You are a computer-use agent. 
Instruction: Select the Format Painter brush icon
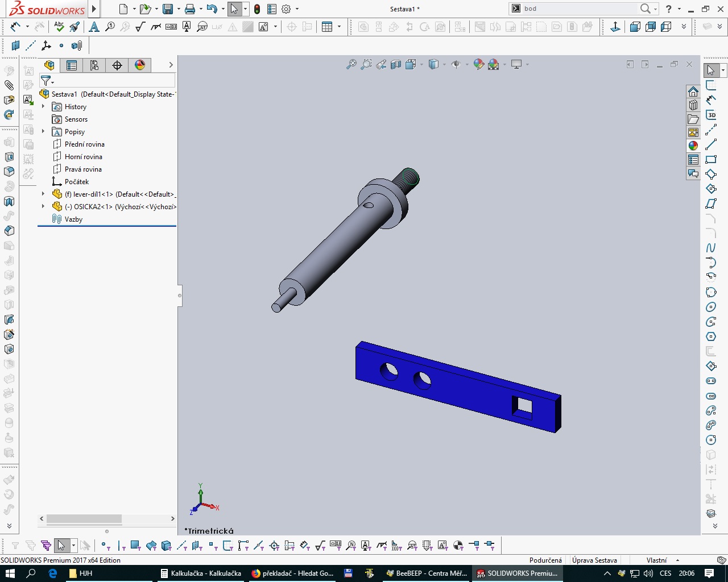(x=75, y=27)
